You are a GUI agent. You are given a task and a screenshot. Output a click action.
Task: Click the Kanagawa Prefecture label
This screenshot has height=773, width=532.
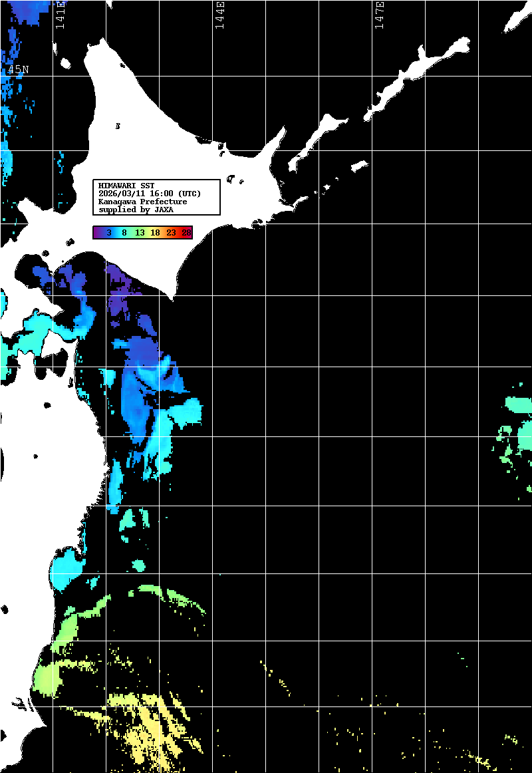point(142,202)
